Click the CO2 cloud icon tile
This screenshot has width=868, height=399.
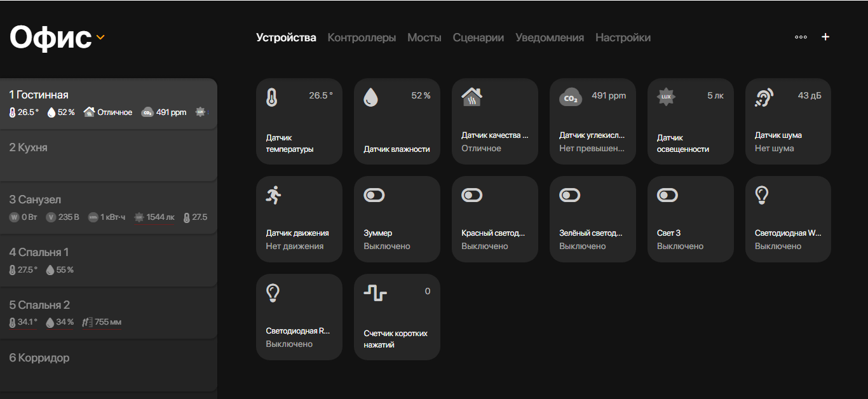point(570,98)
